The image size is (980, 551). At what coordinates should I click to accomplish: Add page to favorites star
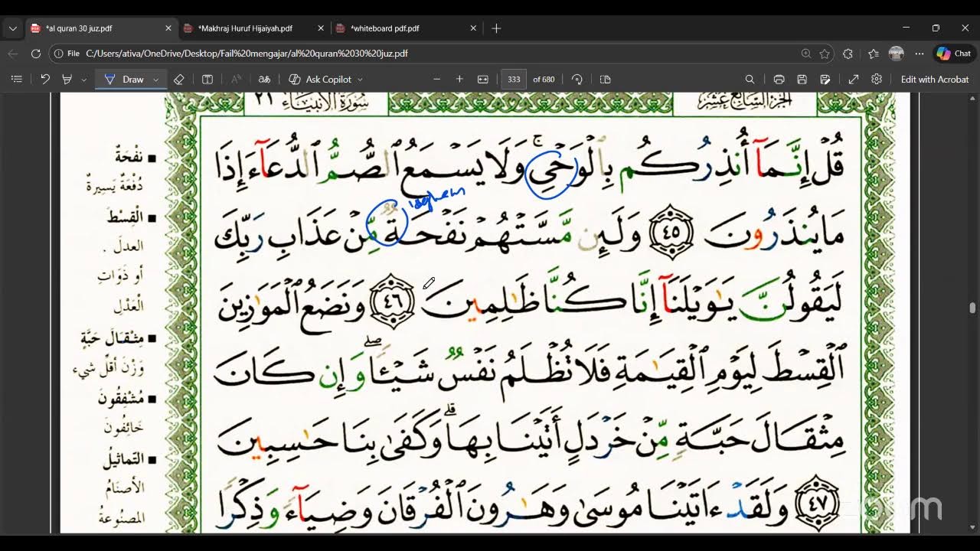825,54
